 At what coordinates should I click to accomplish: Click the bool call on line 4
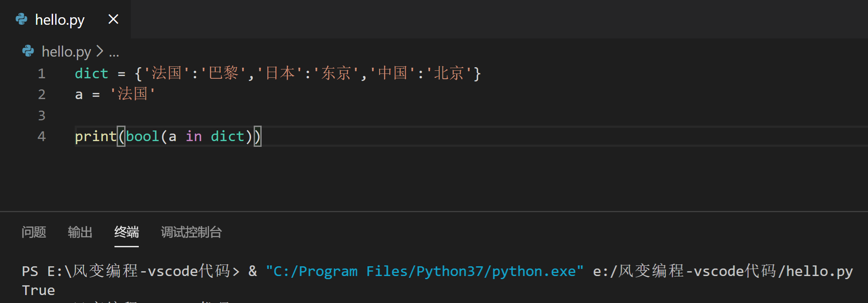click(x=142, y=136)
